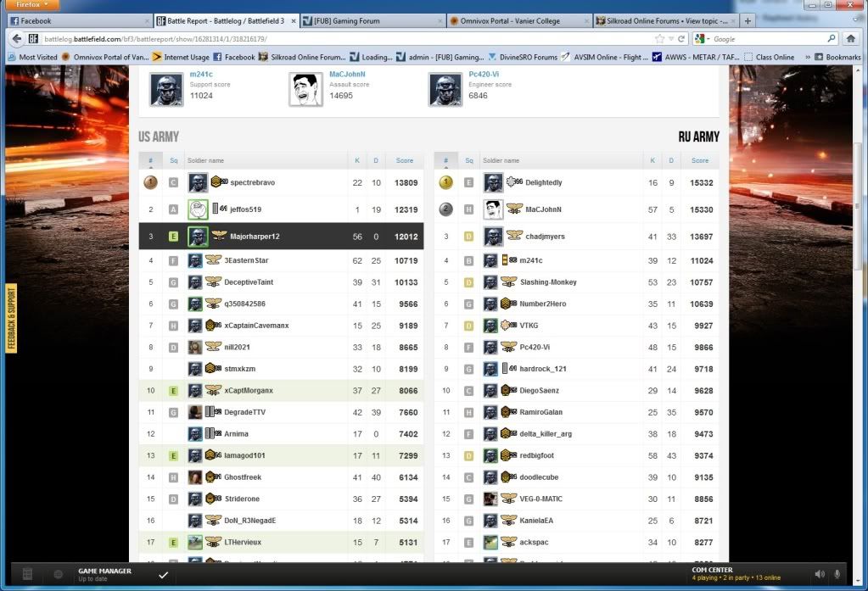Image resolution: width=868 pixels, height=591 pixels.
Task: Click the Game Manager up-to-date checkmark
Action: tap(163, 575)
